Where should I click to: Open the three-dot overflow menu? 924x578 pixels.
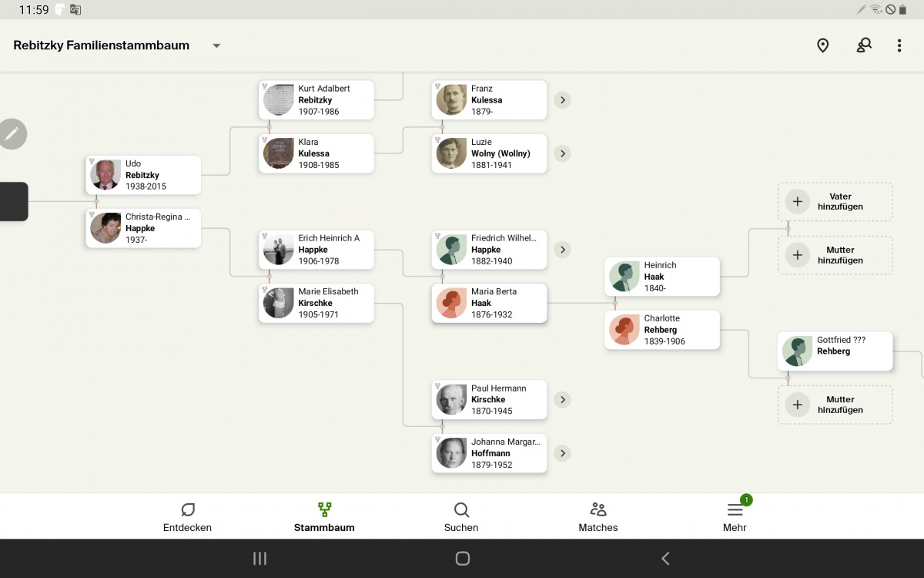tap(899, 45)
